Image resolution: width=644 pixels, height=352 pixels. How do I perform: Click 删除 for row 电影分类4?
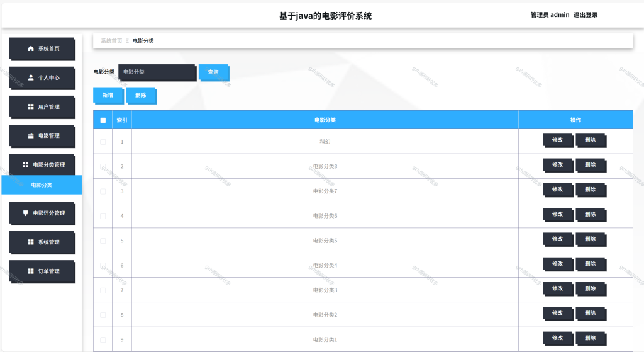[591, 264]
